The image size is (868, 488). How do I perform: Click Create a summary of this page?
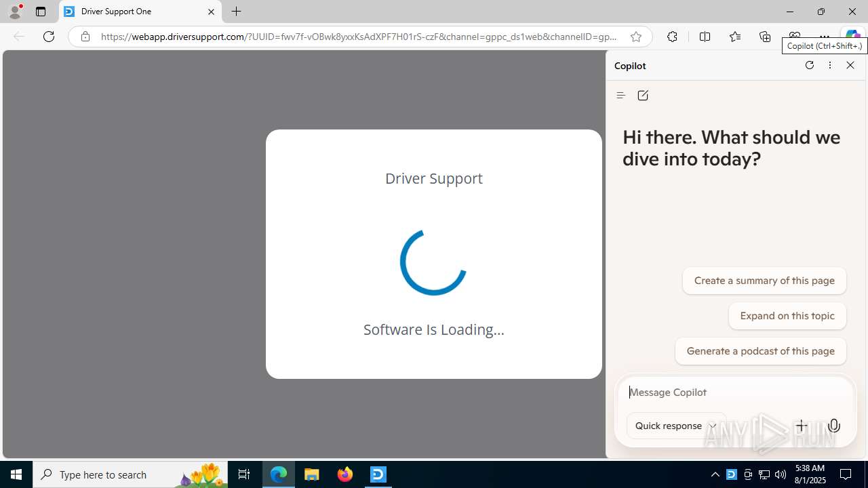764,281
